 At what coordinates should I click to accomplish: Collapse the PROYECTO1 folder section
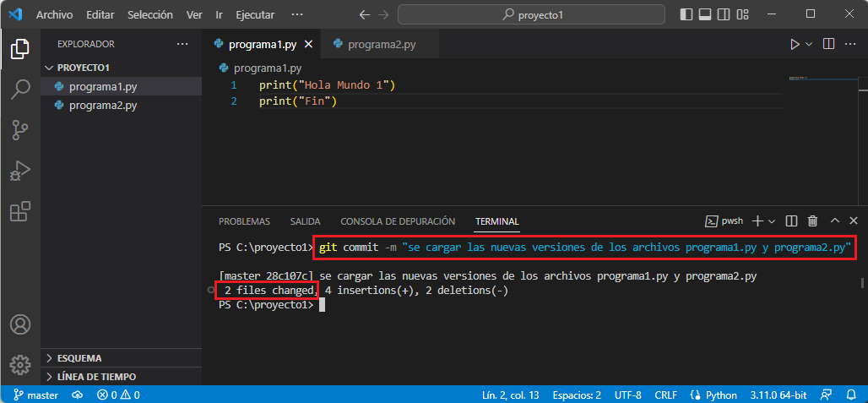pos(121,68)
